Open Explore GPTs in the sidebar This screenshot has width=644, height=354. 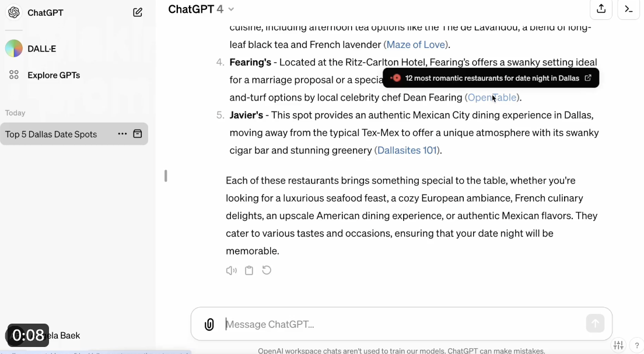pyautogui.click(x=53, y=75)
